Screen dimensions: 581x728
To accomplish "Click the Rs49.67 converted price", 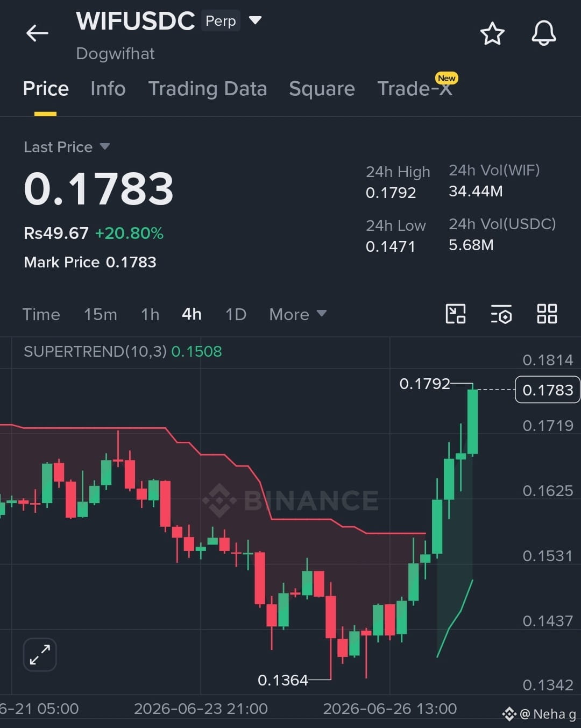I will click(56, 233).
